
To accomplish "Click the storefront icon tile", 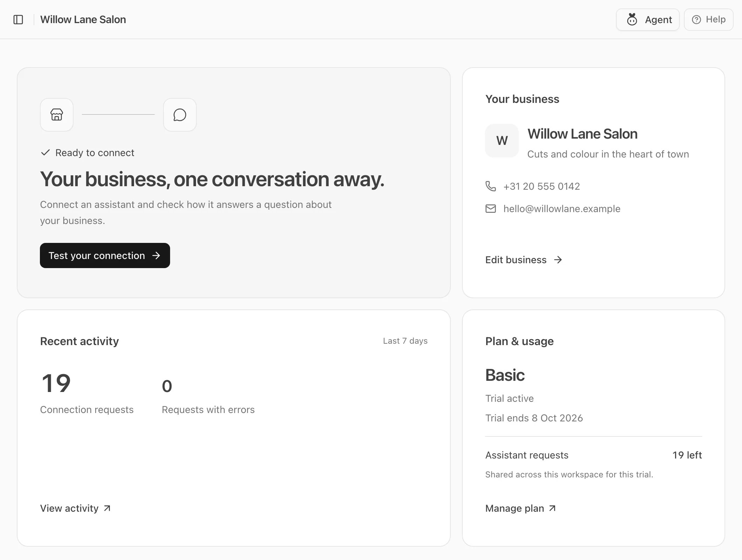I will [x=57, y=115].
